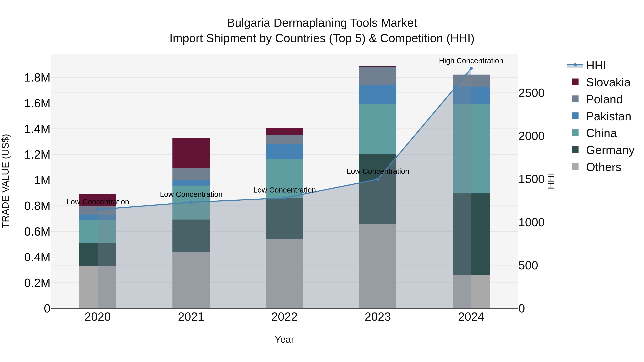Click the right-side 'HHI' axis title

pos(551,181)
